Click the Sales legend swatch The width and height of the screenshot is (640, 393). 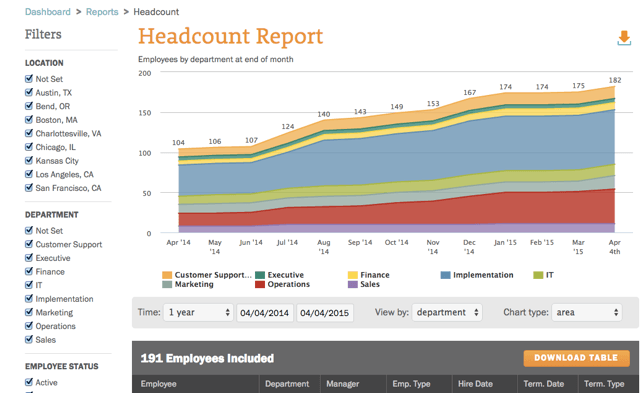(x=353, y=284)
